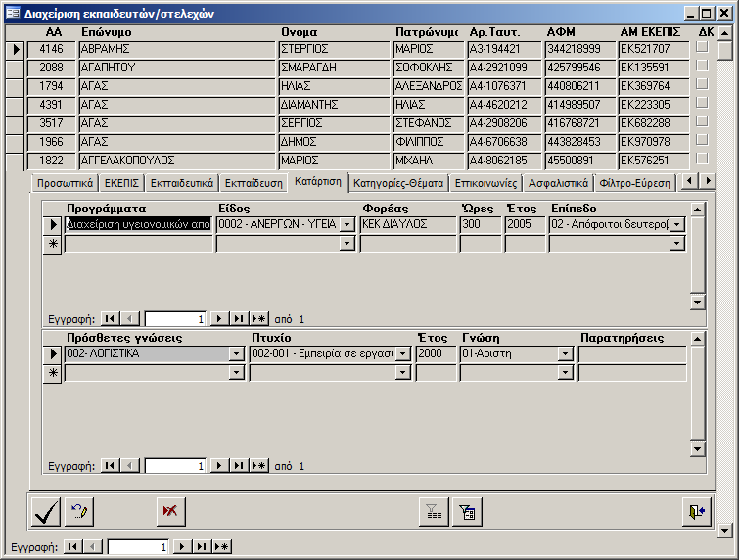Open the Επικοινωνίες tab
The width and height of the screenshot is (739, 560).
485,182
